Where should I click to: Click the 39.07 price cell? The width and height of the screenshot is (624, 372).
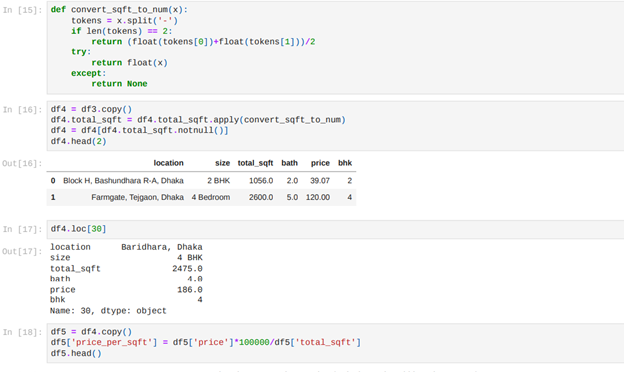pos(320,181)
